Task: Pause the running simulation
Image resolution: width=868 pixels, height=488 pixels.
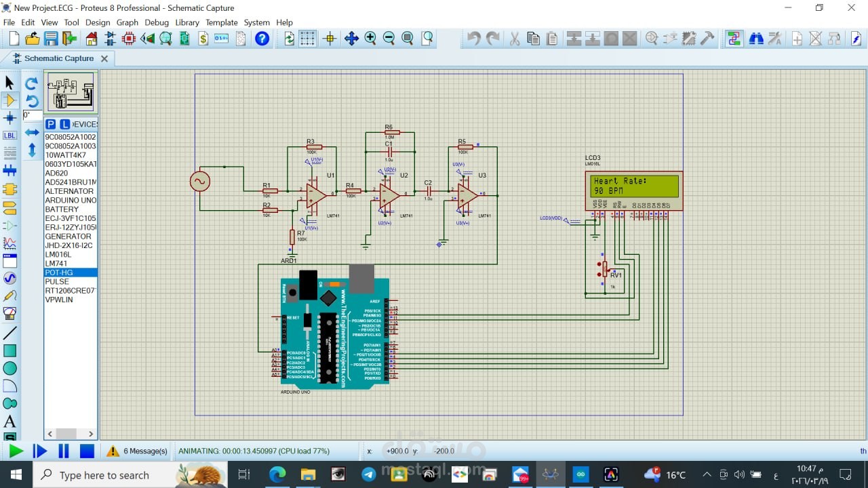Action: [64, 451]
